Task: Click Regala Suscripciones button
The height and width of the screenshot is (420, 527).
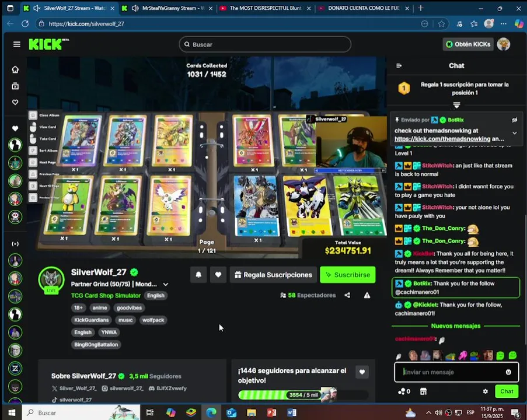Action: pyautogui.click(x=273, y=275)
